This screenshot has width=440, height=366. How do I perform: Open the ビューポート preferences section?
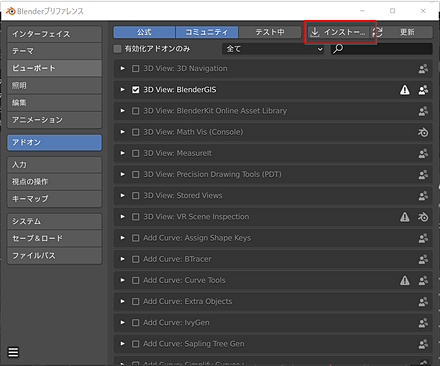click(x=54, y=68)
